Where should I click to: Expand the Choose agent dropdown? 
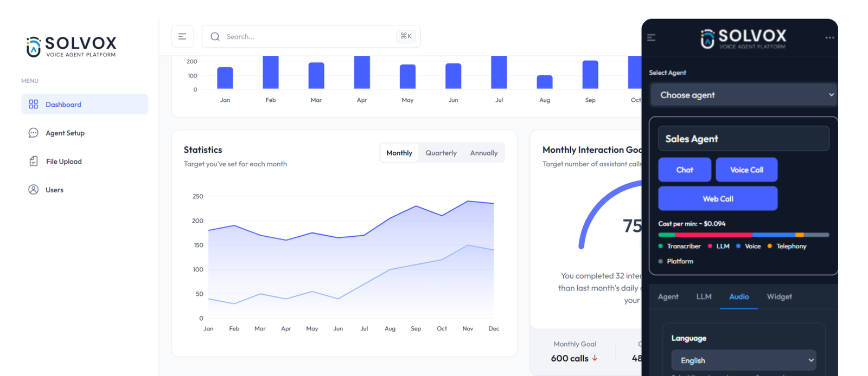pos(743,95)
